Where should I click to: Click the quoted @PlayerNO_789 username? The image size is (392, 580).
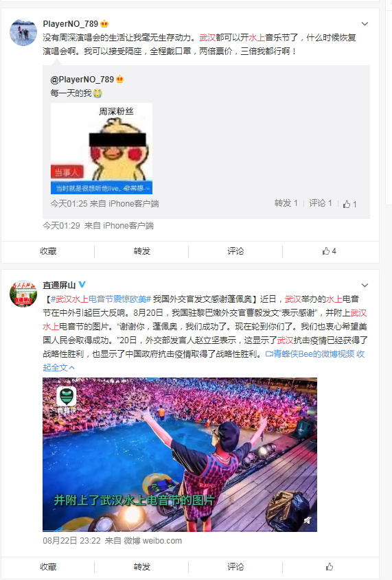pyautogui.click(x=82, y=80)
